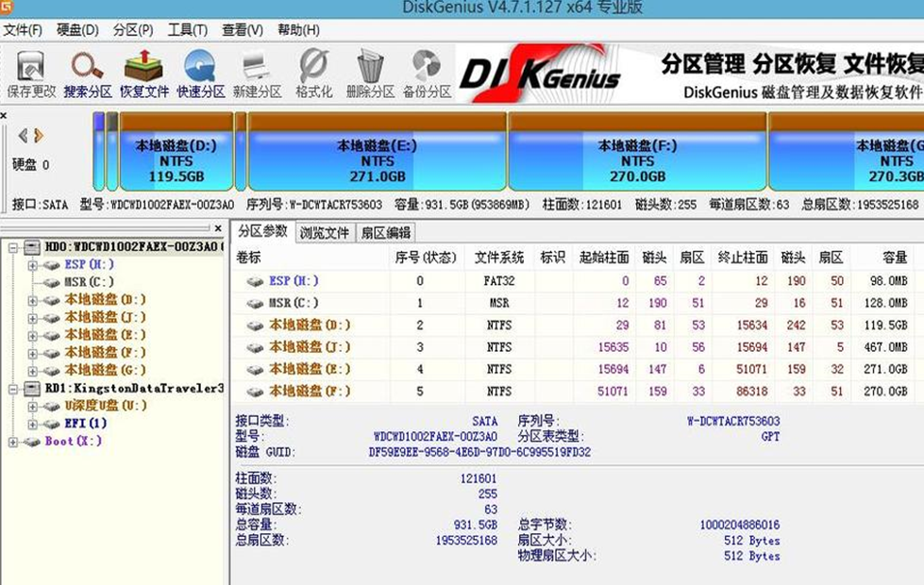Click the total bytes value 1000204886016

point(740,525)
